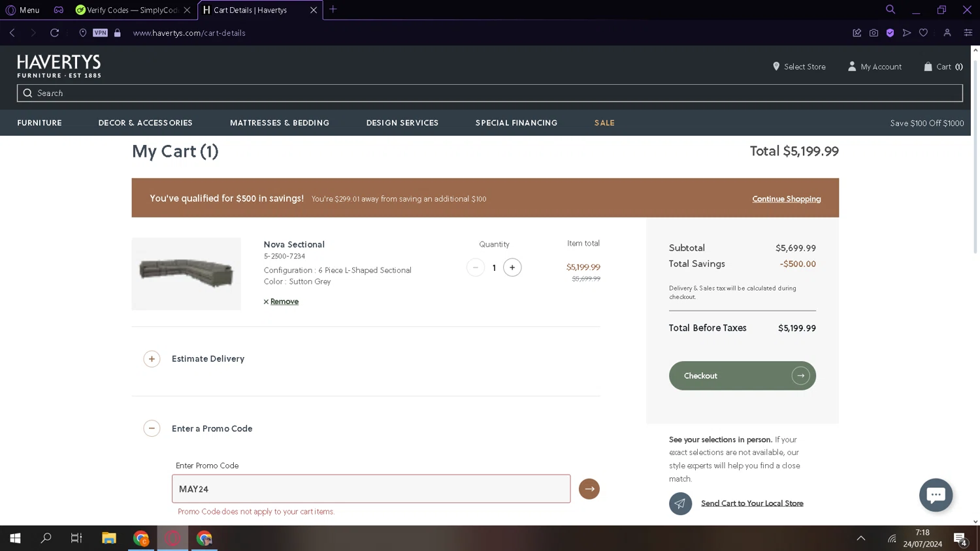
Task: Click Continue Shopping link
Action: [786, 199]
